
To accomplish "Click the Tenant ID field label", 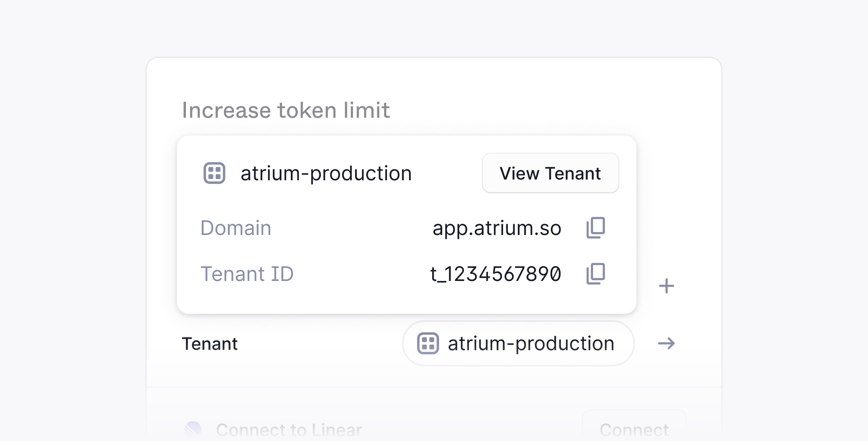I will (247, 274).
